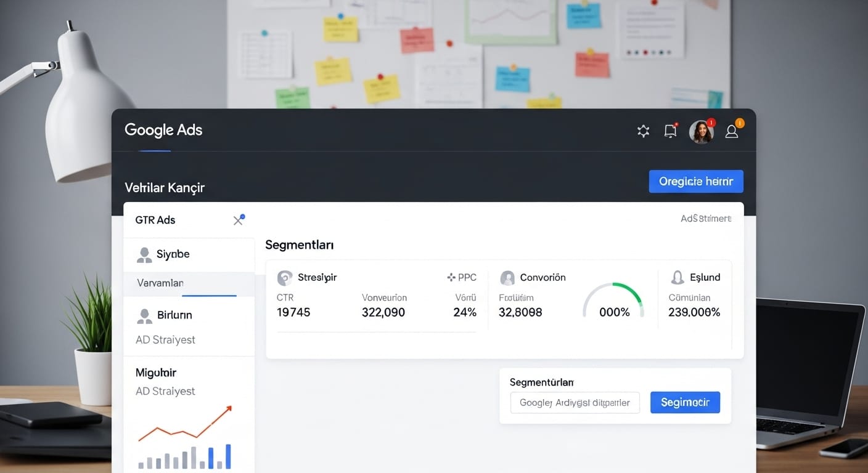
Task: Open settings gear icon in header
Action: click(644, 131)
